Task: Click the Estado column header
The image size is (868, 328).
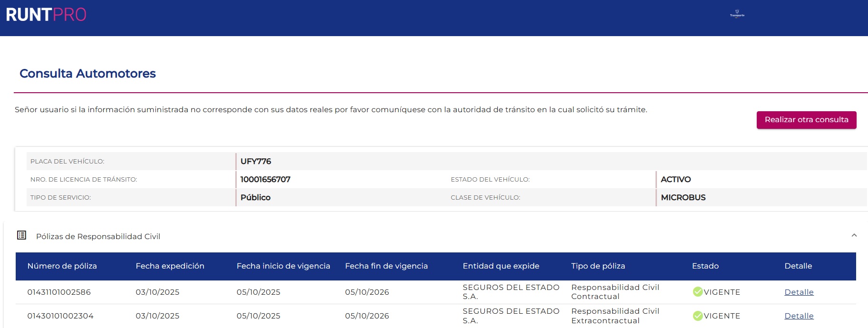Action: pos(705,266)
